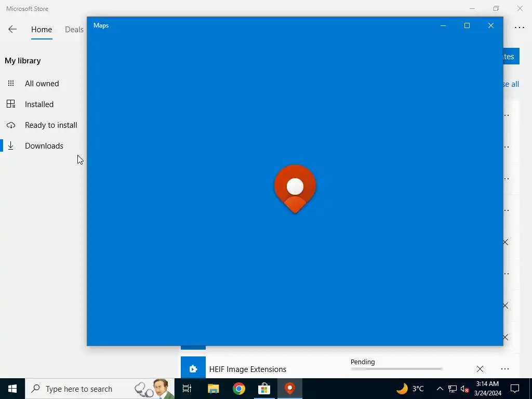Viewport: 532px width, 399px height.
Task: Switch to Microsoft Store taskbar icon
Action: (x=264, y=389)
